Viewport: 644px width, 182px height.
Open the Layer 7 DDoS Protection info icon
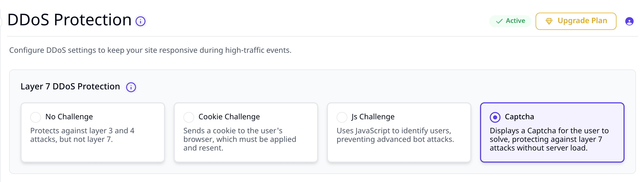131,87
